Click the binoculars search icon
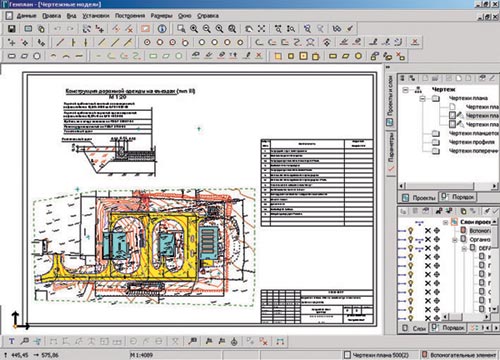This screenshot has width=500, height=360. coord(337,29)
